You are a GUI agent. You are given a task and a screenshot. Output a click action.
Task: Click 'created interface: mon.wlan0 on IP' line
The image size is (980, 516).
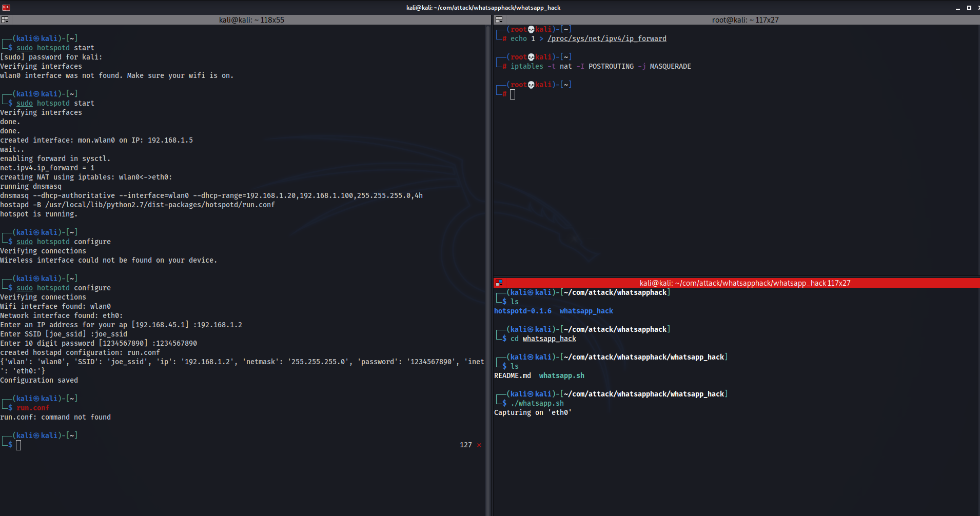[x=96, y=140]
